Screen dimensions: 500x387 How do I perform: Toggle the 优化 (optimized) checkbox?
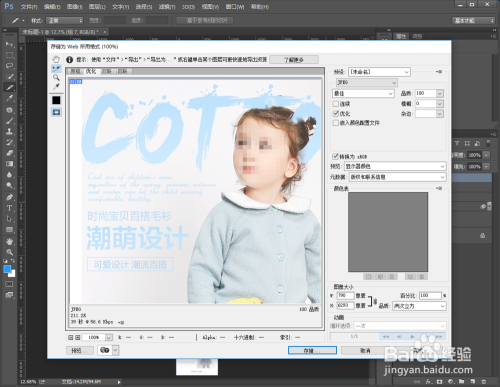[x=336, y=113]
